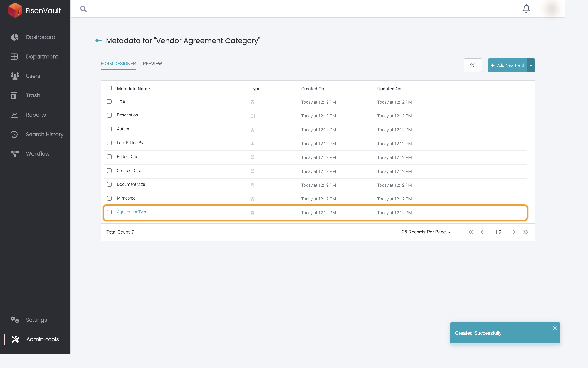Click type icon in Author row
This screenshot has height=368, width=588.
[x=252, y=130]
